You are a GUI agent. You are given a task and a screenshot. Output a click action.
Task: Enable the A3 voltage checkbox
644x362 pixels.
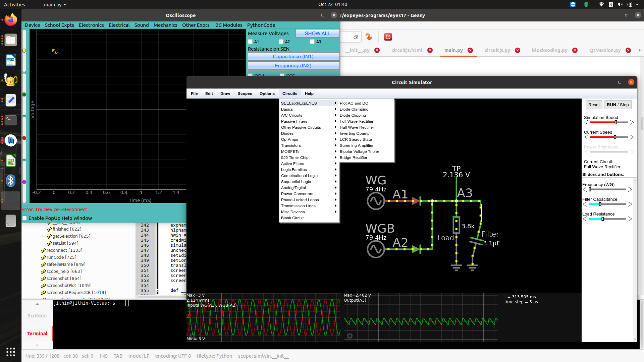click(312, 42)
